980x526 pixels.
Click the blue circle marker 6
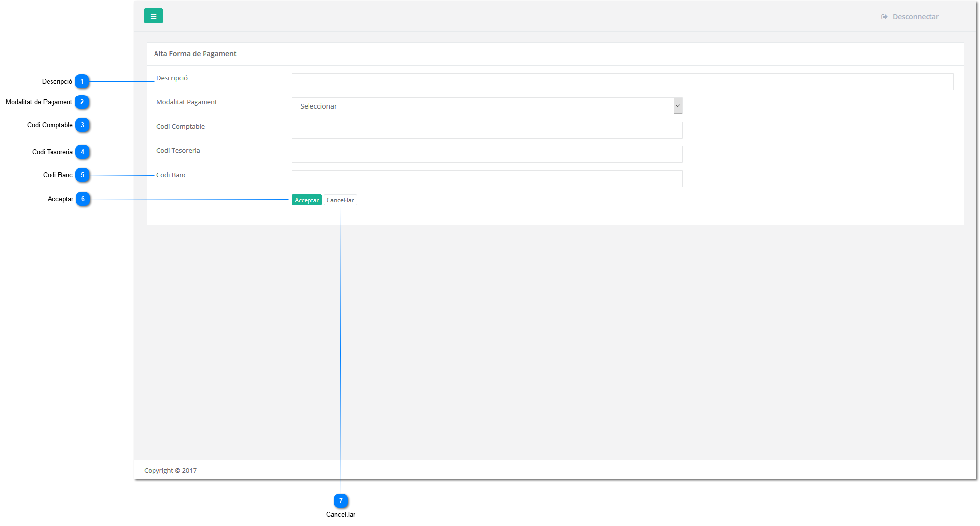[83, 199]
